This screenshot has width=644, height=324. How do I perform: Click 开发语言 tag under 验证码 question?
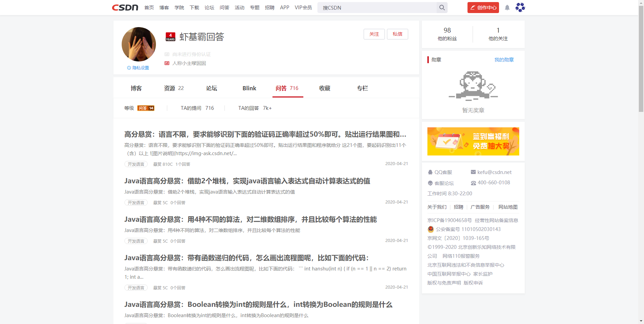pyautogui.click(x=136, y=164)
